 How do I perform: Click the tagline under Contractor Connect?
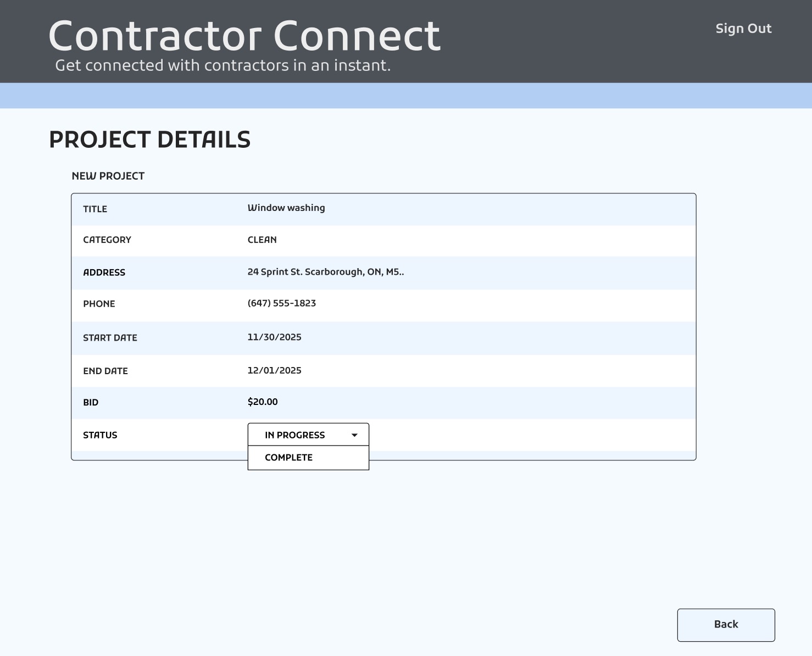point(223,65)
